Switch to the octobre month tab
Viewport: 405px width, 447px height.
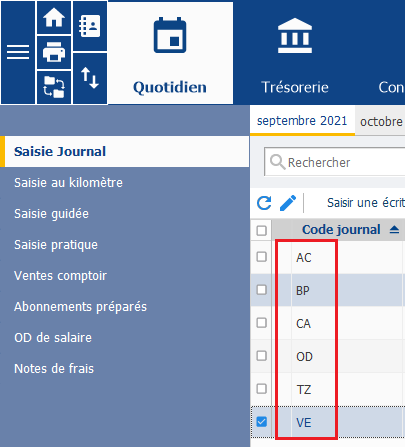click(x=381, y=122)
